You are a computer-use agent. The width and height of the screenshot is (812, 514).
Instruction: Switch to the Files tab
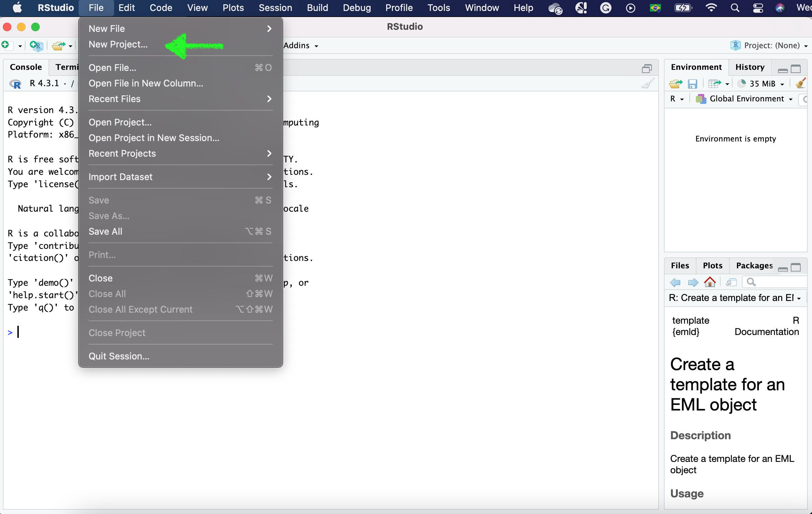[x=680, y=266]
